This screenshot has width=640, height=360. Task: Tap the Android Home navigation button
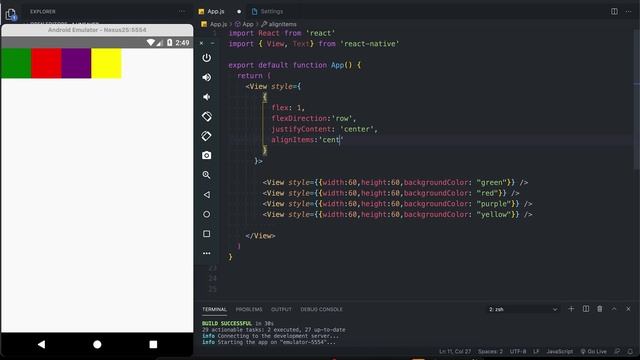[x=97, y=344]
